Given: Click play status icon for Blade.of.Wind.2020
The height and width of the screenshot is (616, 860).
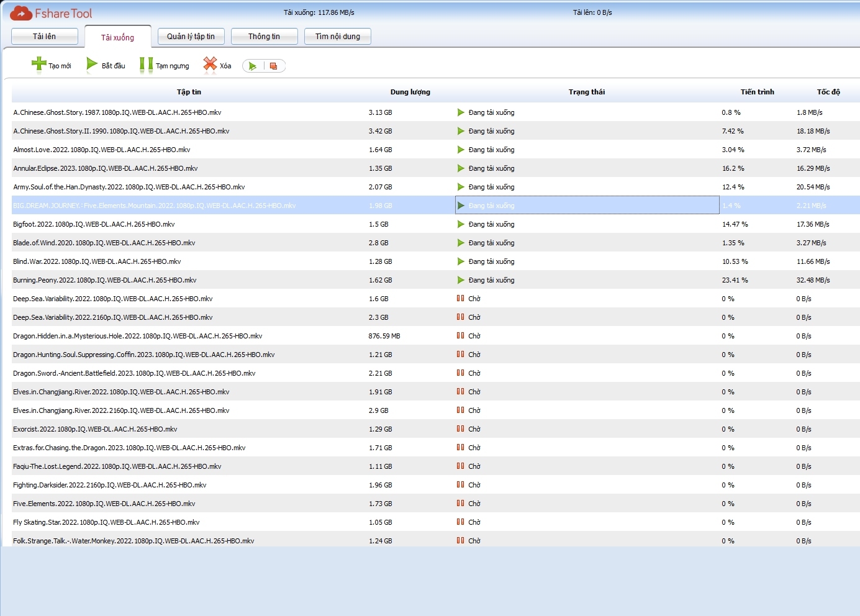Looking at the screenshot, I should [x=461, y=243].
